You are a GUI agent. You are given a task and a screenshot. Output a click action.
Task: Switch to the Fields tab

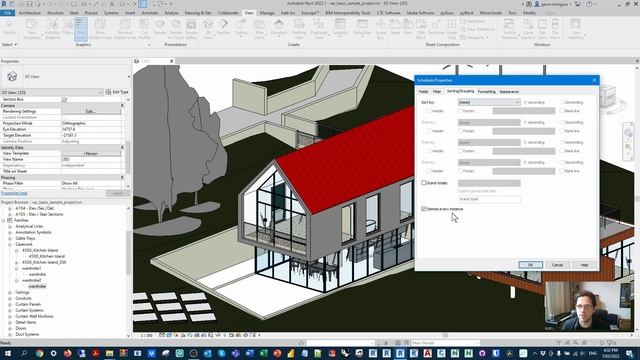point(424,91)
